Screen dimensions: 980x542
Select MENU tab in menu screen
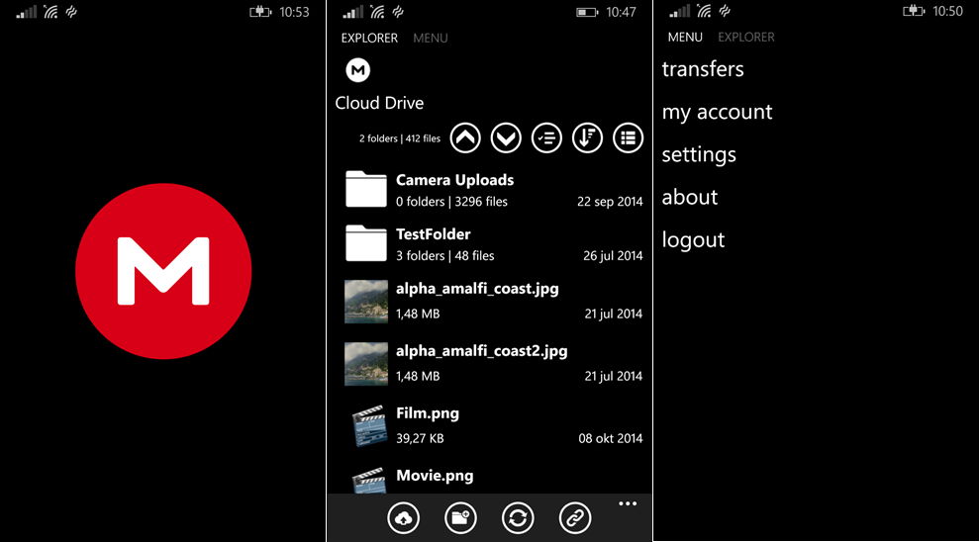(x=685, y=38)
